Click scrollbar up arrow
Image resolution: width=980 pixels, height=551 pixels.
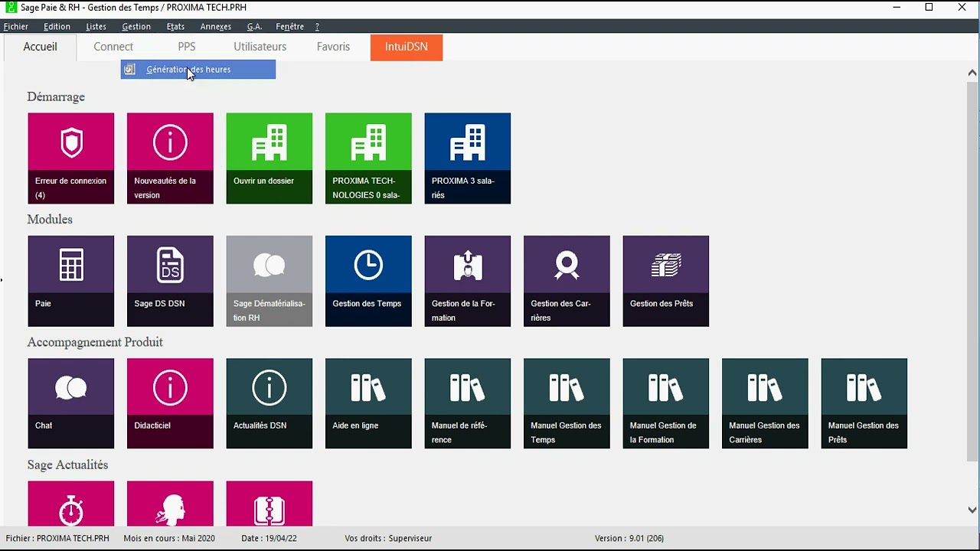[x=972, y=73]
